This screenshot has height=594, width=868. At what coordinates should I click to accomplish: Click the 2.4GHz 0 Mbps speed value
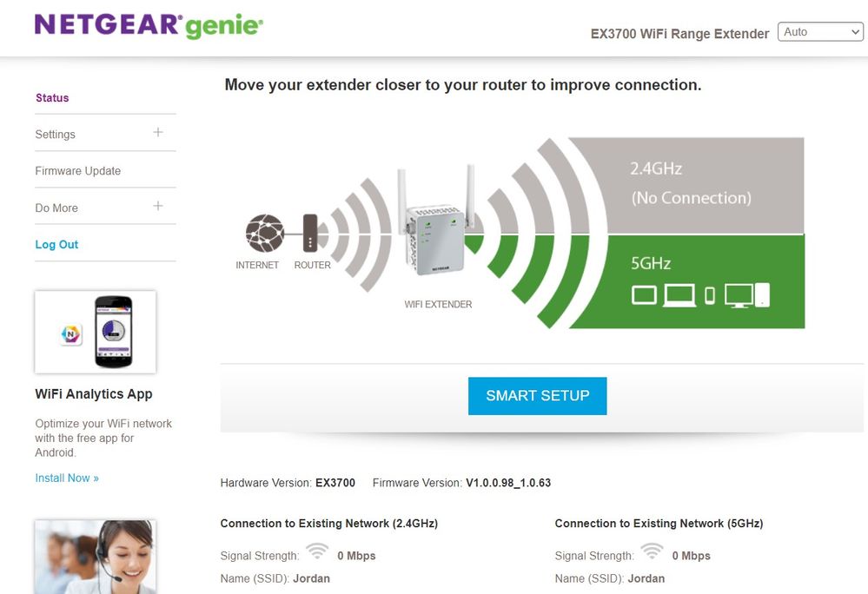356,556
